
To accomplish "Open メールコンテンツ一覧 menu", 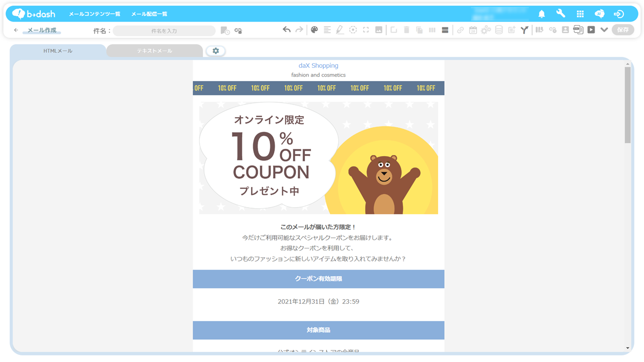I will click(x=95, y=14).
